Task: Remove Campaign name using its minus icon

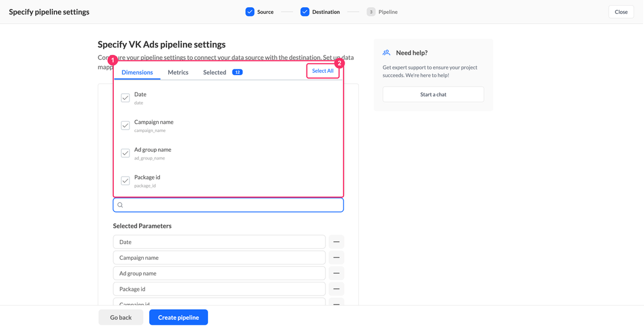Action: [336, 257]
